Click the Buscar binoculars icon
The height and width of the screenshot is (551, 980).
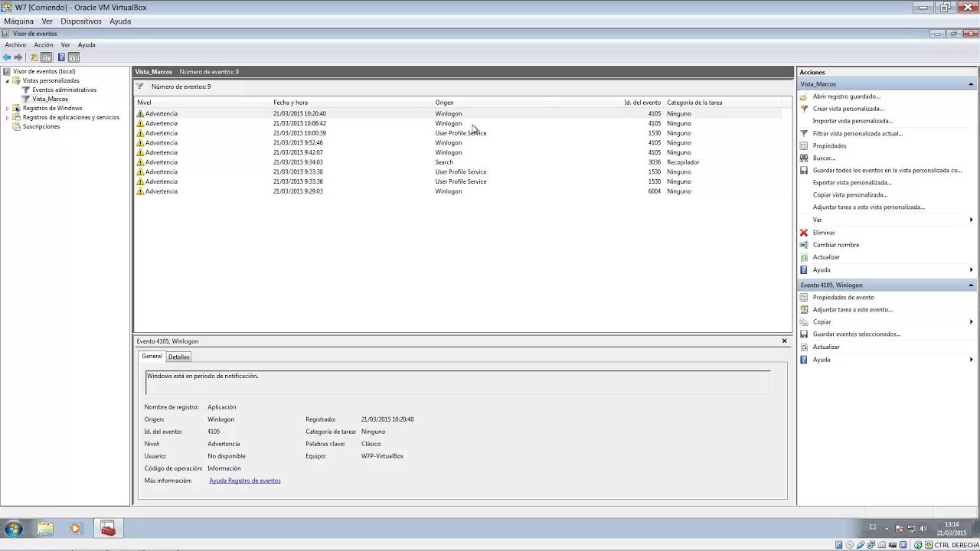[804, 158]
